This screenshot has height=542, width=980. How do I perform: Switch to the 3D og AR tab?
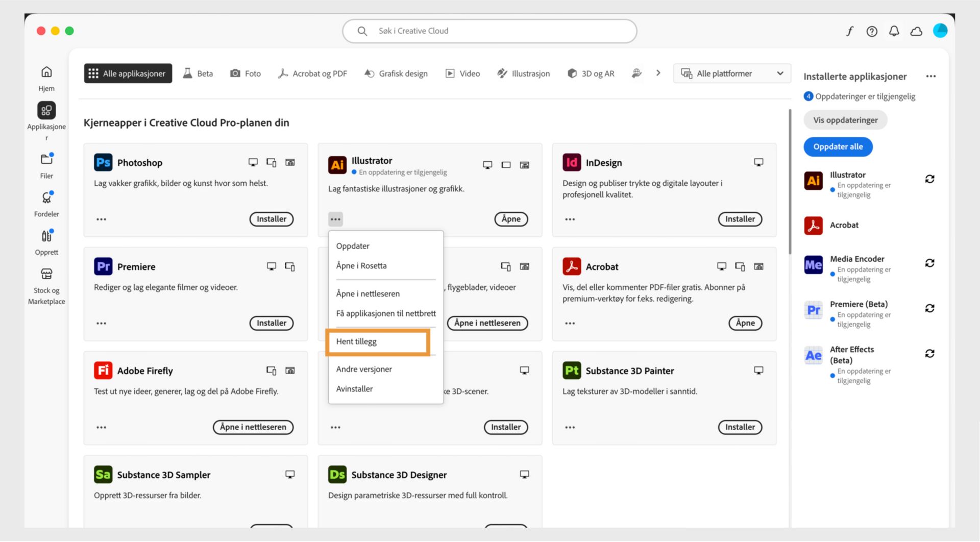[x=591, y=73]
